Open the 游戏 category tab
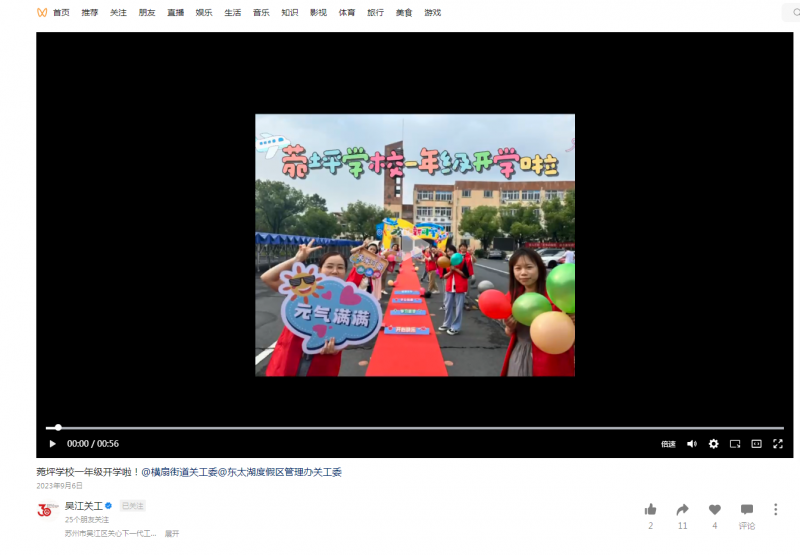Image resolution: width=800 pixels, height=555 pixels. (x=433, y=12)
